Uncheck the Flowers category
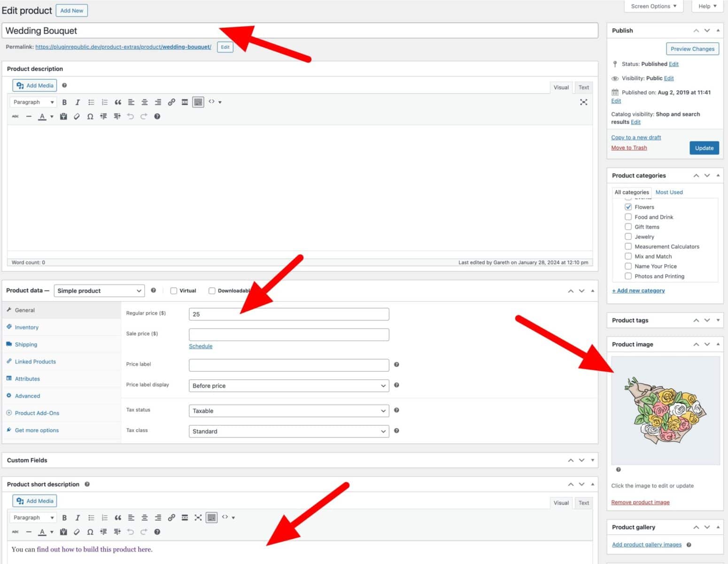 click(x=628, y=207)
